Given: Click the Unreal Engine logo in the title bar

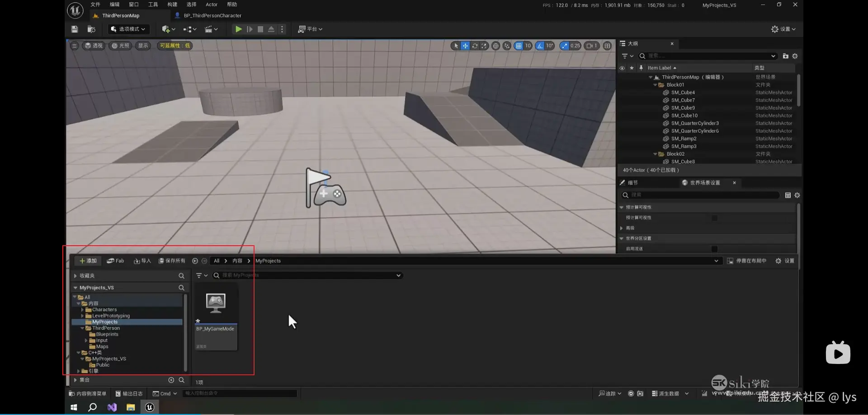Looking at the screenshot, I should (x=75, y=10).
